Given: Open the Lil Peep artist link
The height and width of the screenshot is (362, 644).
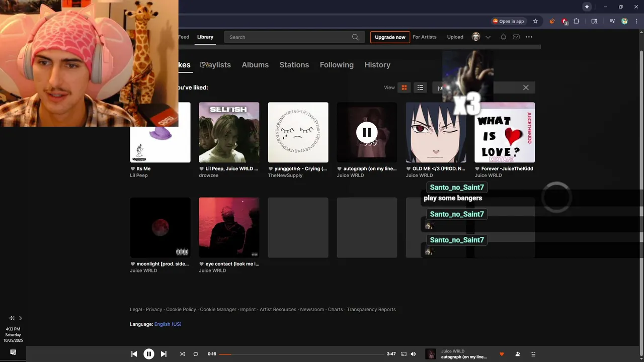Looking at the screenshot, I should 138,175.
